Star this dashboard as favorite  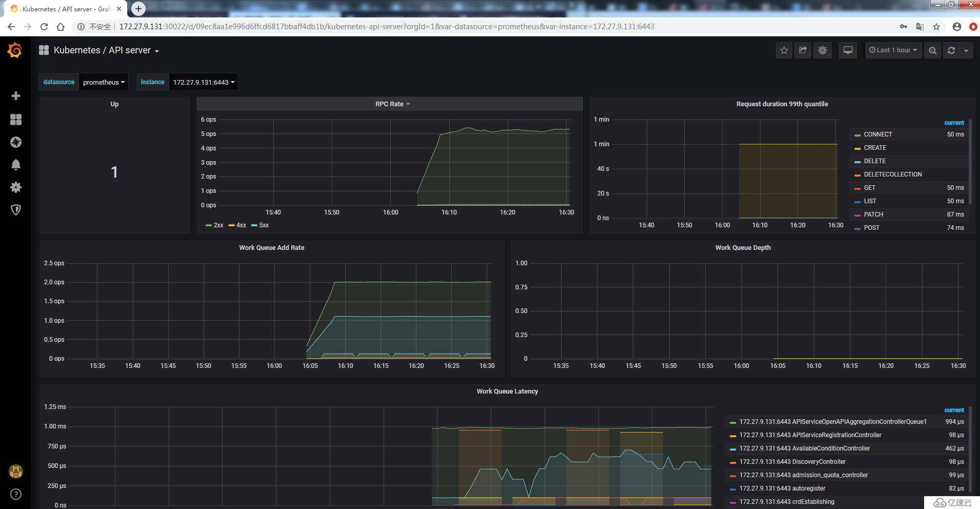pos(784,50)
